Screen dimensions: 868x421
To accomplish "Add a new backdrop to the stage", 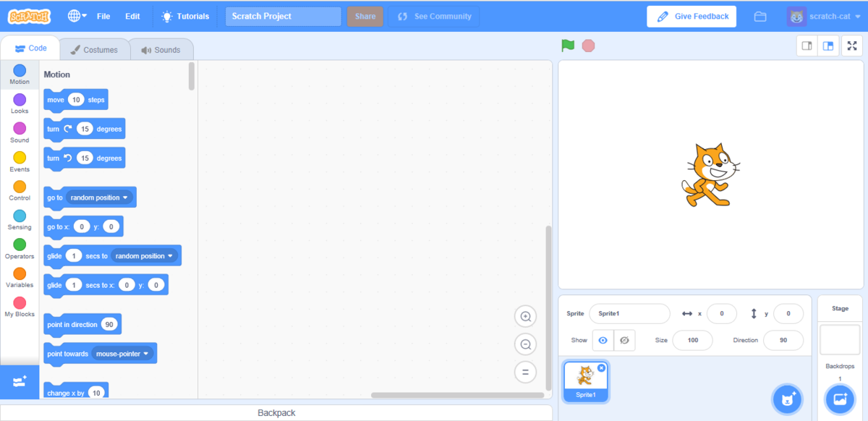I will tap(839, 399).
